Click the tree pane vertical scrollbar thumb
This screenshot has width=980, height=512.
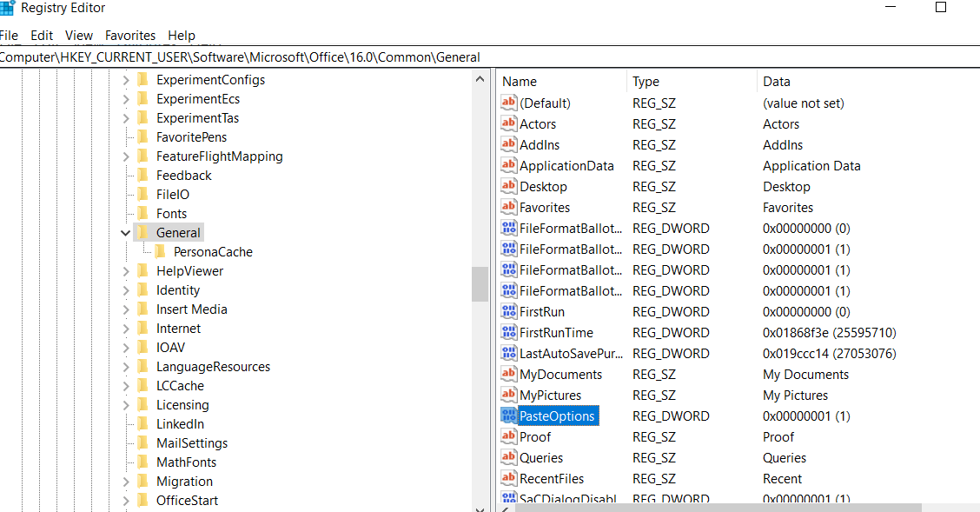click(480, 284)
